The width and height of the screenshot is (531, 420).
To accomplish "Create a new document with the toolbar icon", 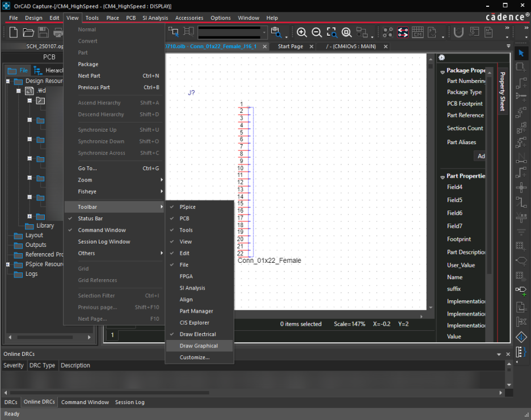I will pos(14,32).
